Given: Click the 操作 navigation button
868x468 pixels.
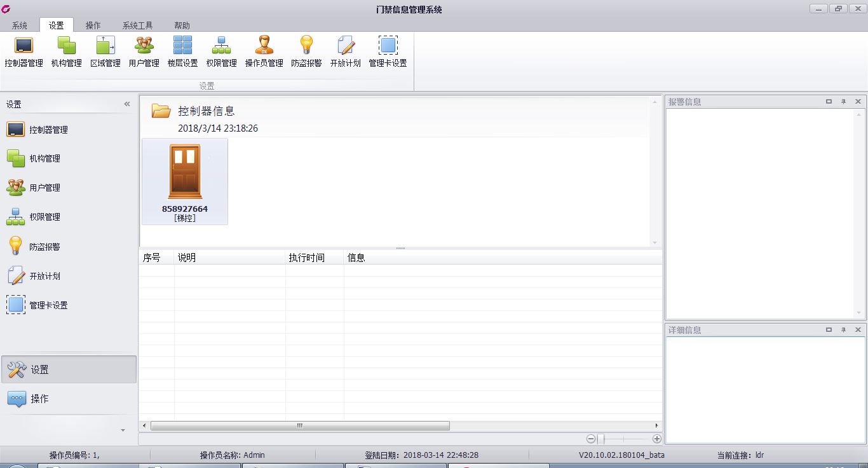Looking at the screenshot, I should coord(69,399).
